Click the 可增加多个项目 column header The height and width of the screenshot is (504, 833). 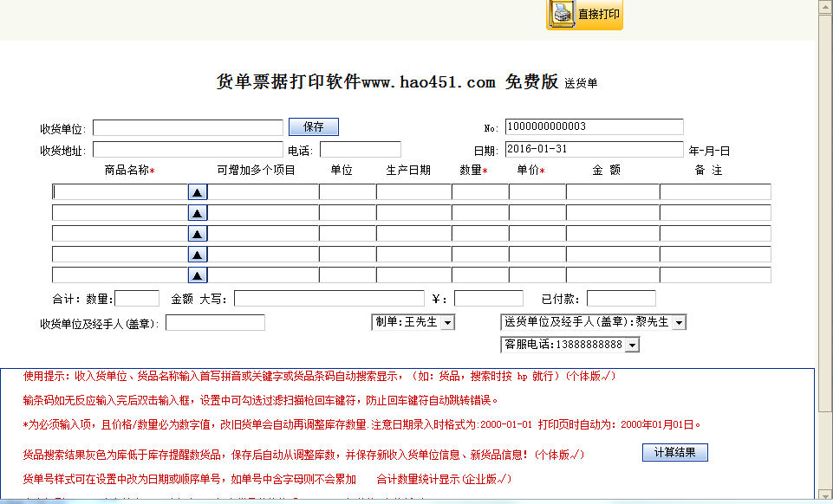coord(256,171)
